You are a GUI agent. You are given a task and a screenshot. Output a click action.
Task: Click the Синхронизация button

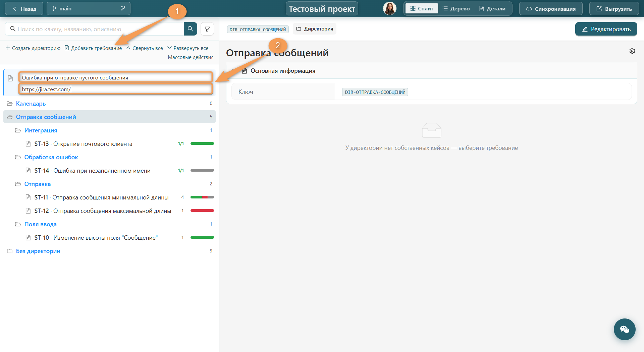pos(551,9)
